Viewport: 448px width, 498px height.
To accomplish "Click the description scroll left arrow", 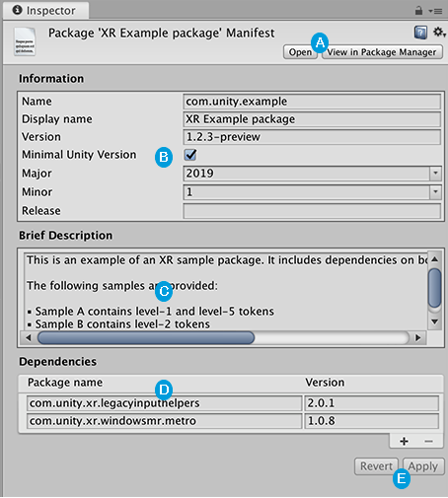I will click(x=29, y=337).
